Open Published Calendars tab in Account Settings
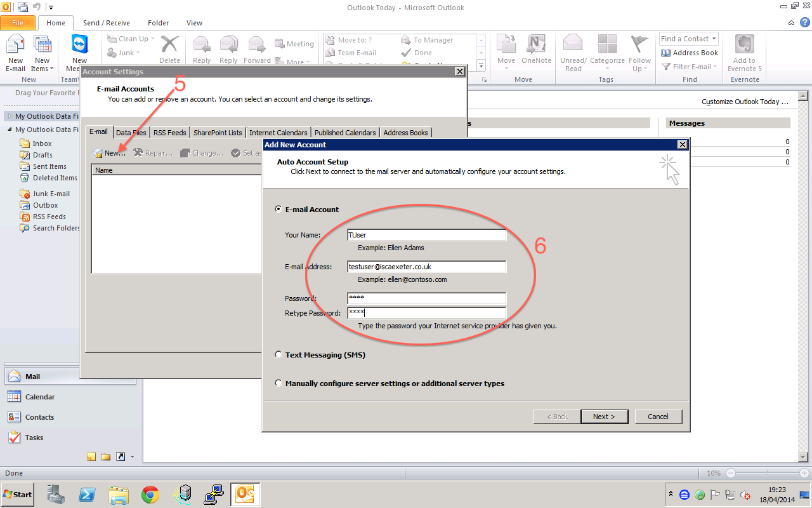The height and width of the screenshot is (508, 812). (346, 133)
